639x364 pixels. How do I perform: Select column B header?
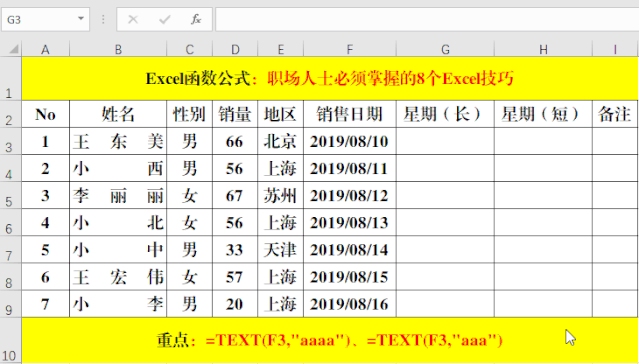coord(118,50)
